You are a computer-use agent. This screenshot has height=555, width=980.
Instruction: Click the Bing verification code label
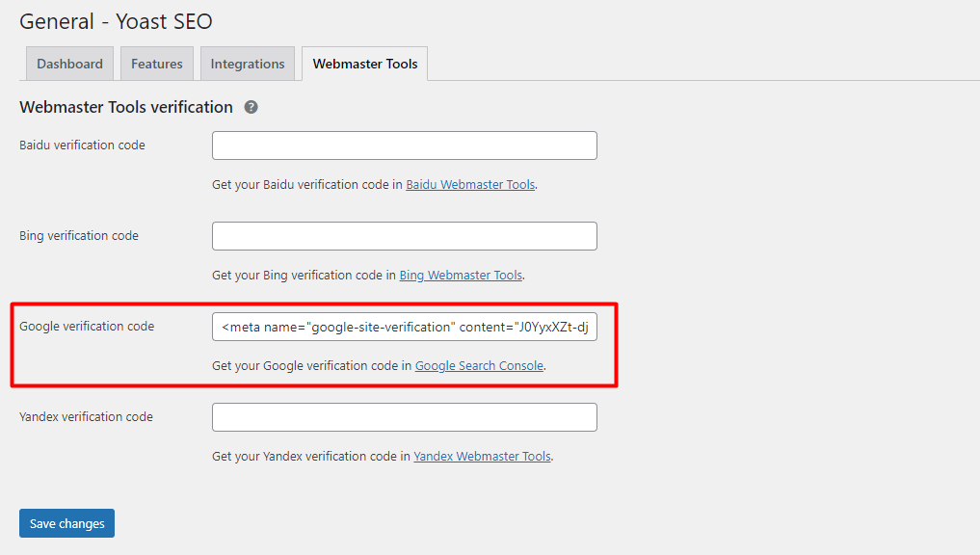78,235
